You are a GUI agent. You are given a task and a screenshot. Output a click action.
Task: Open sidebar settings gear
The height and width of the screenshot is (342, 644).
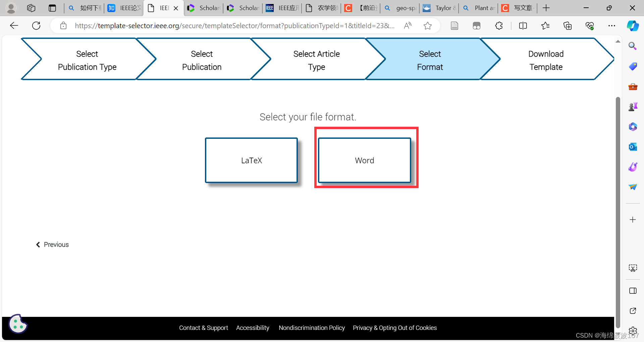(633, 331)
